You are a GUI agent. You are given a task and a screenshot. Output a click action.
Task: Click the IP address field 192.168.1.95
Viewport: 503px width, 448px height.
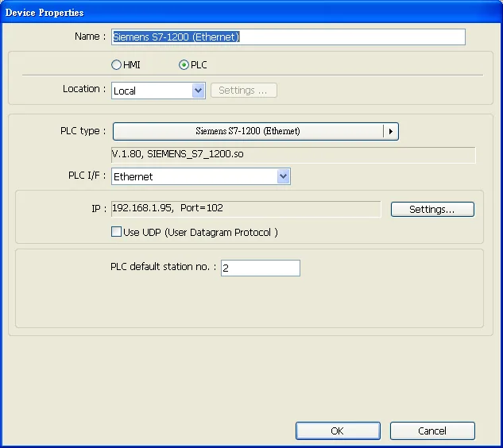(246, 209)
